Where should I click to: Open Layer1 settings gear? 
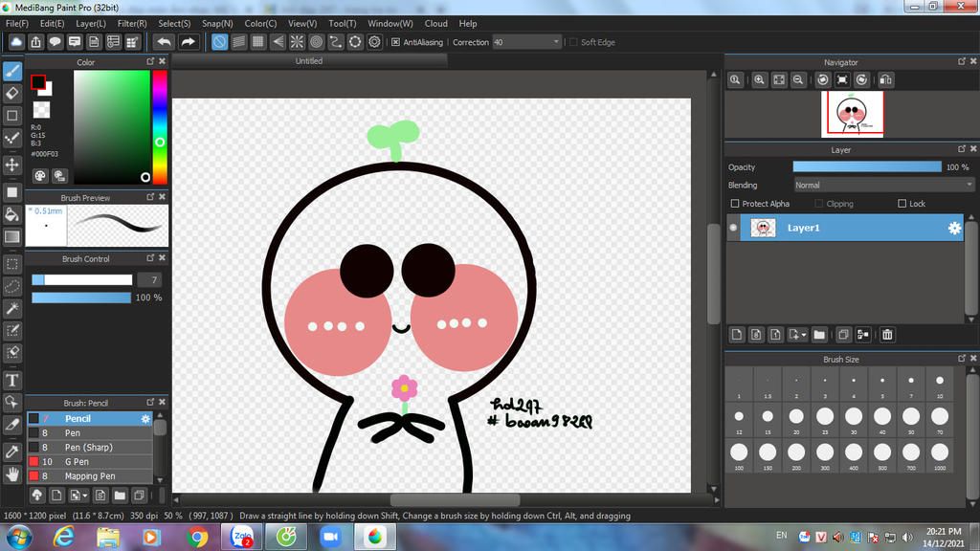[954, 228]
